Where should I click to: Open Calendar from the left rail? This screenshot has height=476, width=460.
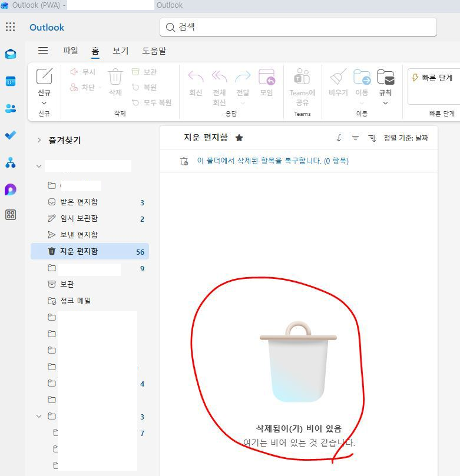point(11,81)
